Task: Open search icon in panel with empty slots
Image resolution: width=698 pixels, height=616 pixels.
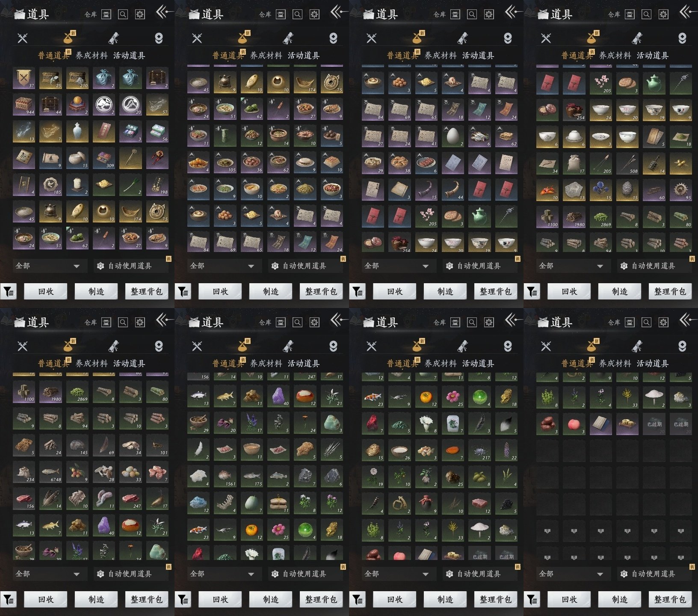Action: point(646,322)
